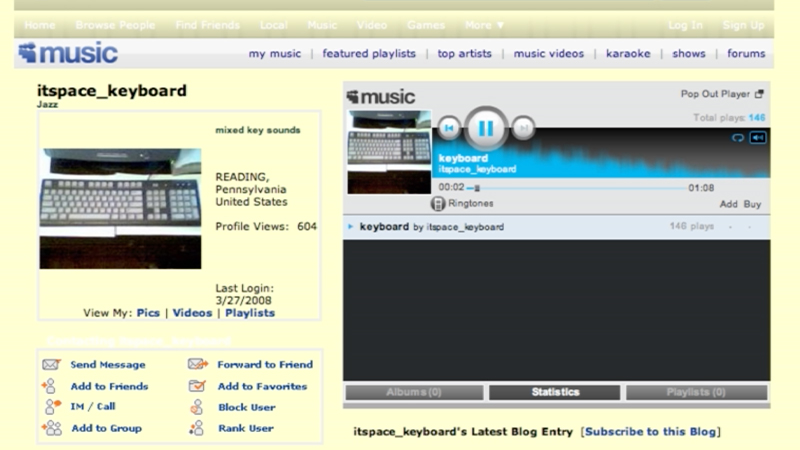Image resolution: width=800 pixels, height=450 pixels.
Task: Open Video in top navigation
Action: (372, 25)
